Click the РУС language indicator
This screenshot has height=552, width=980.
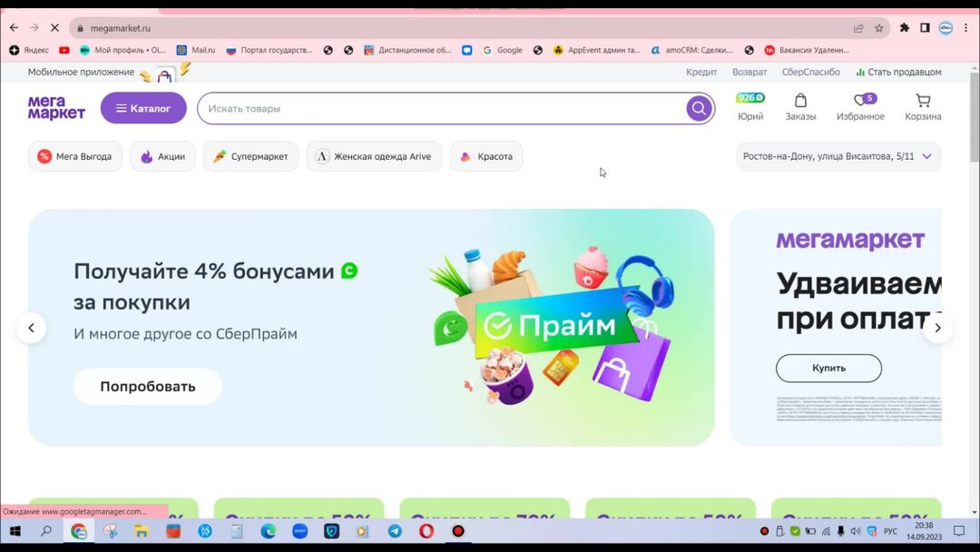point(891,531)
